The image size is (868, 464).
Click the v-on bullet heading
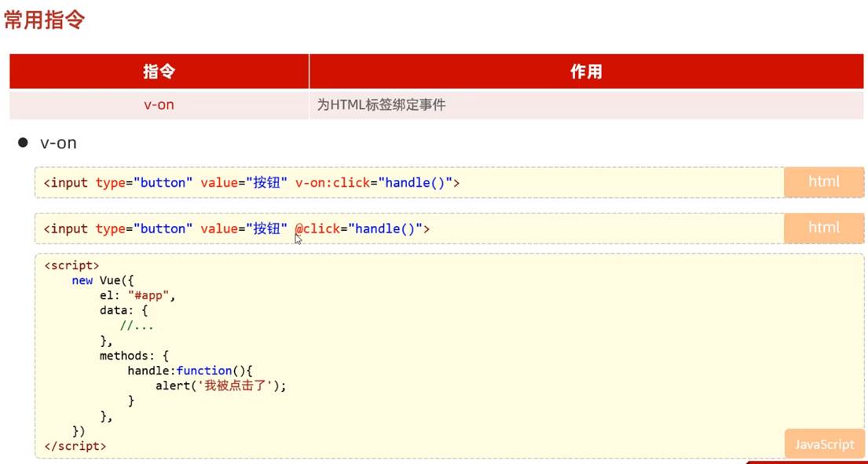pos(58,143)
